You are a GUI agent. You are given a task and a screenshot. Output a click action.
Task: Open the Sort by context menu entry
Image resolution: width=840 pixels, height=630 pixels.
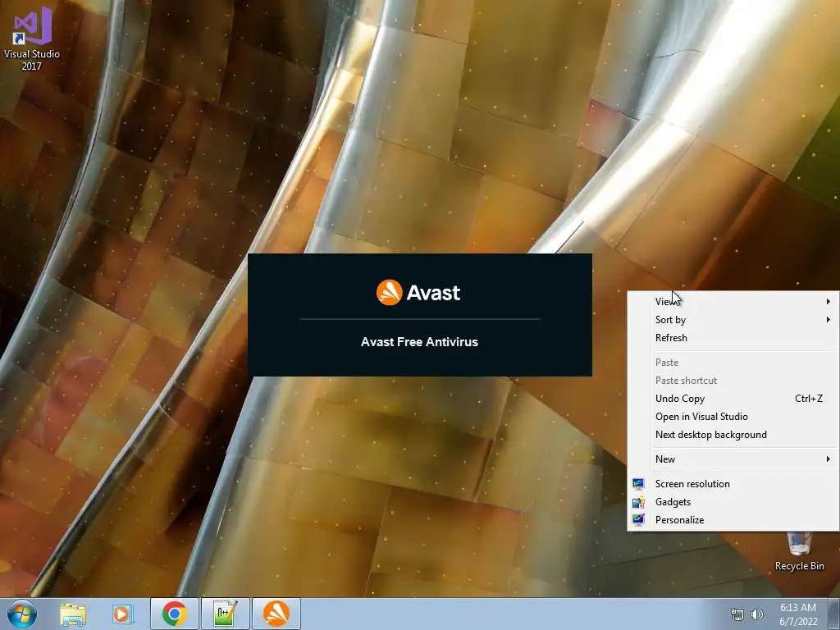coord(733,320)
